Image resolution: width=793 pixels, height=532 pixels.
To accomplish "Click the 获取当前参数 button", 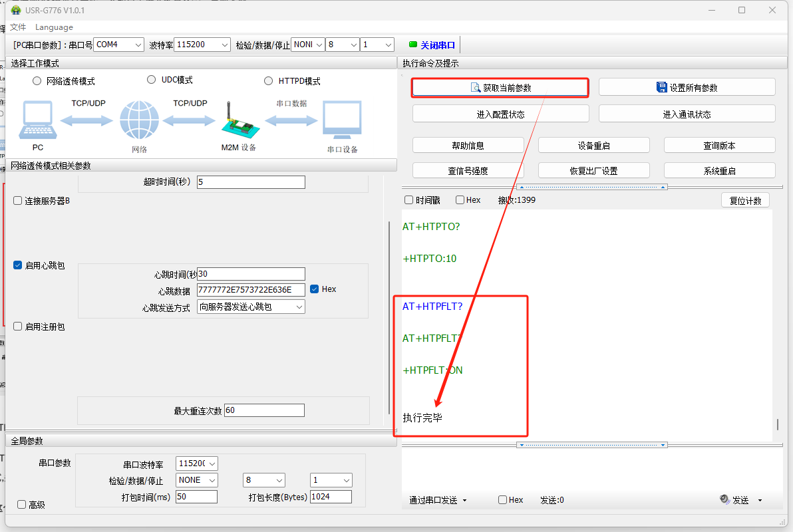I will (500, 88).
